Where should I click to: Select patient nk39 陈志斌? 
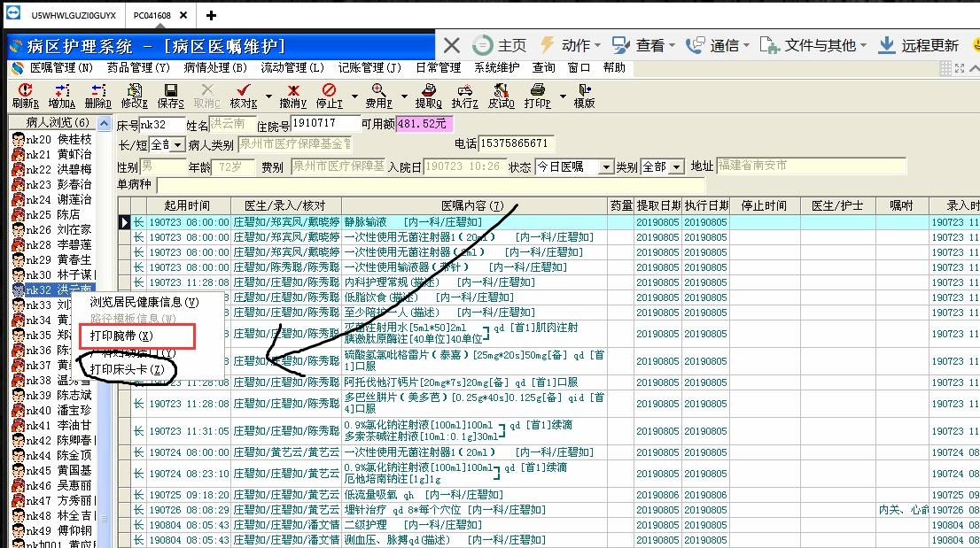coord(52,395)
